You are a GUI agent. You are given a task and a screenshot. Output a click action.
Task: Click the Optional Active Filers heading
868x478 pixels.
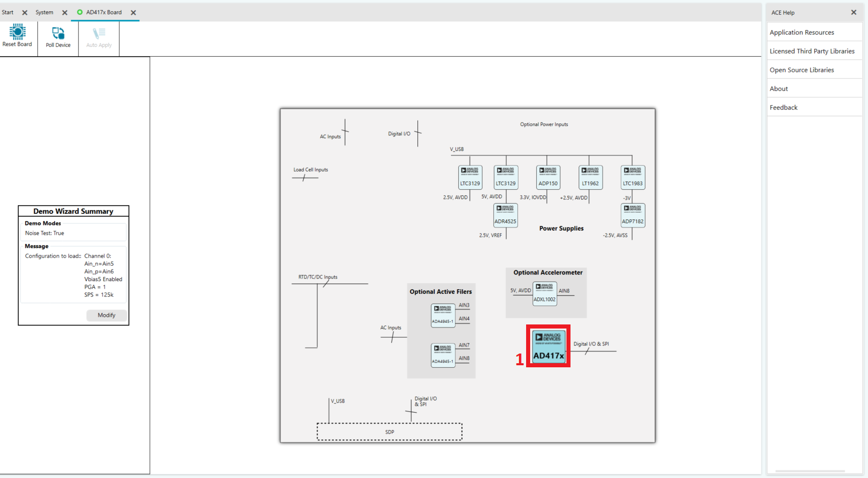(x=440, y=292)
